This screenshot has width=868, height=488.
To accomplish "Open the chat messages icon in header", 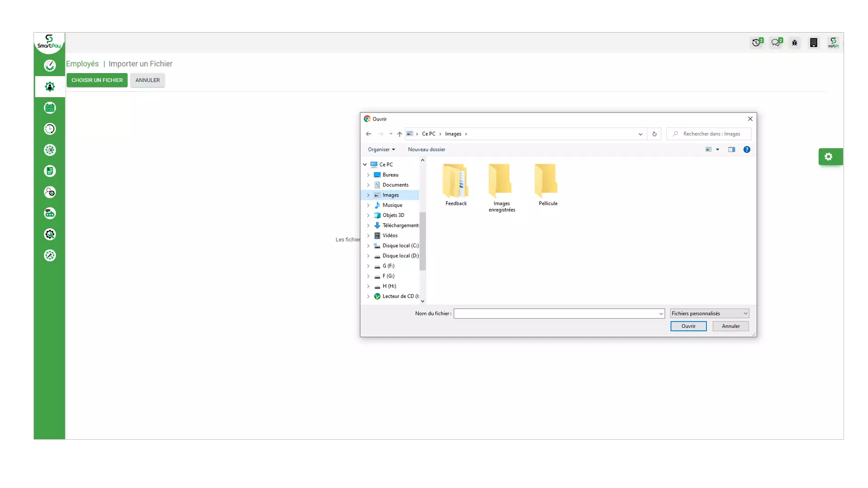I will [x=777, y=42].
